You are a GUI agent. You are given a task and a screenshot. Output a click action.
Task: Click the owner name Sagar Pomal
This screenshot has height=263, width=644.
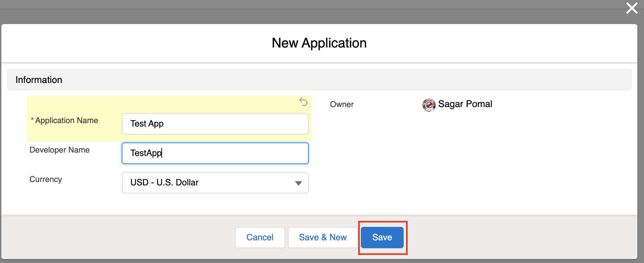pyautogui.click(x=465, y=104)
